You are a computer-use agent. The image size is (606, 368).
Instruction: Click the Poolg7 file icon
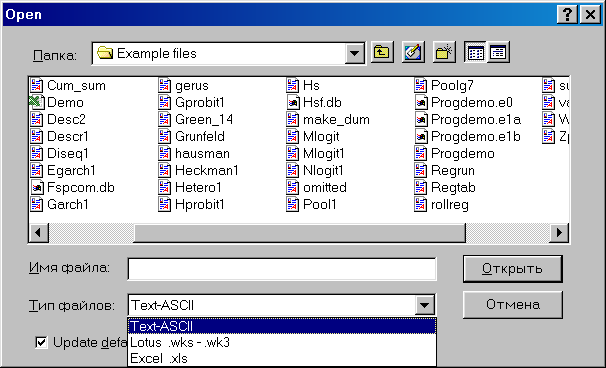pyautogui.click(x=421, y=85)
